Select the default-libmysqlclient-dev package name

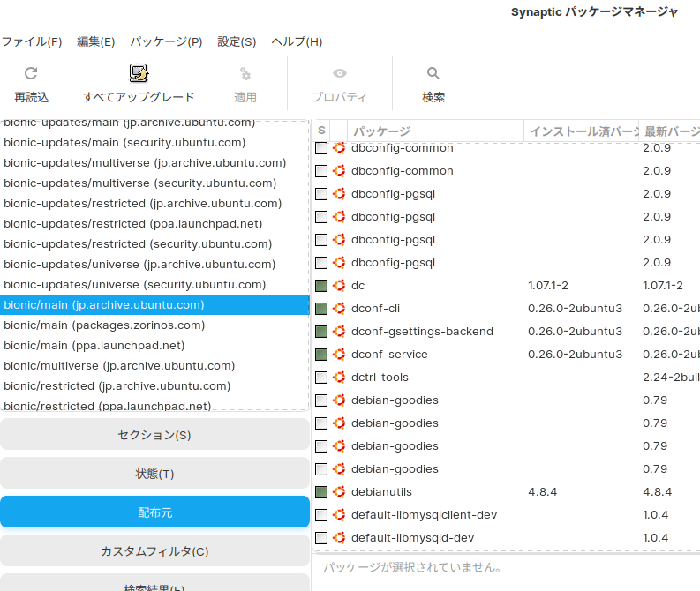[x=424, y=515]
